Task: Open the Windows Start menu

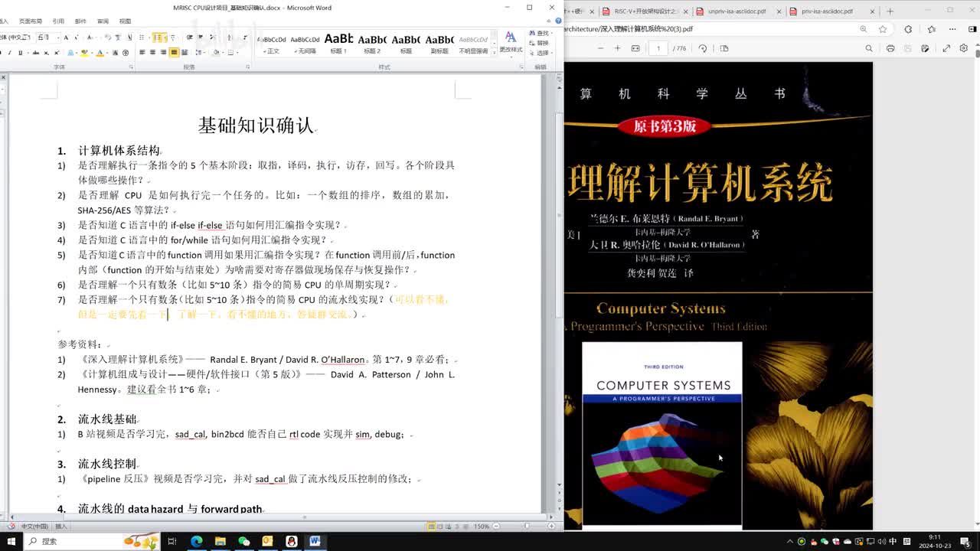Action: click(11, 541)
